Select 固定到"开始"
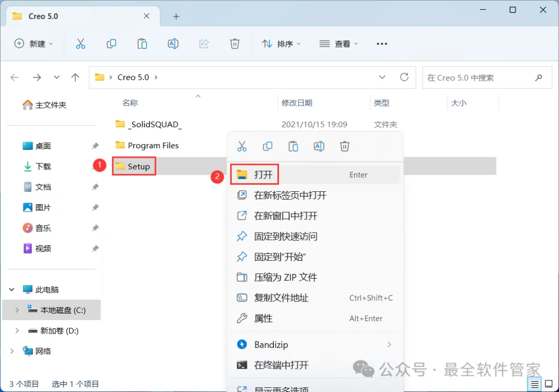The height and width of the screenshot is (392, 559). 315,257
